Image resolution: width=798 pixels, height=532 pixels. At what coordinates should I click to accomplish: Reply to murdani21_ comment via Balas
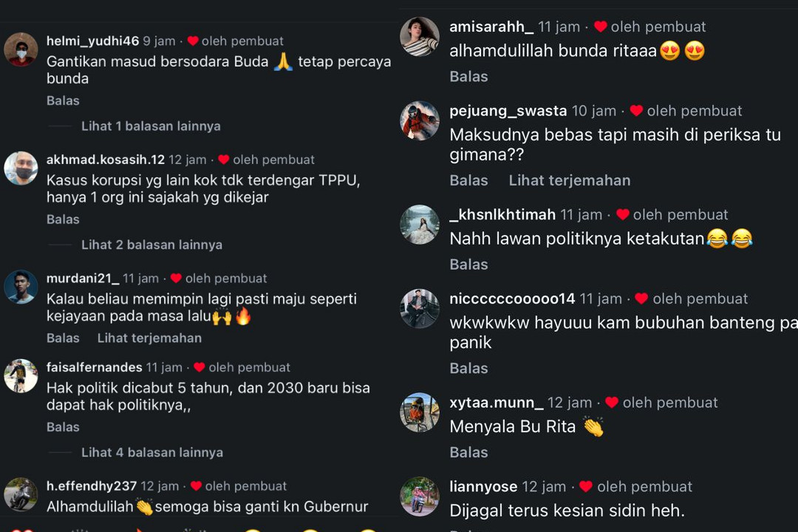pos(63,338)
